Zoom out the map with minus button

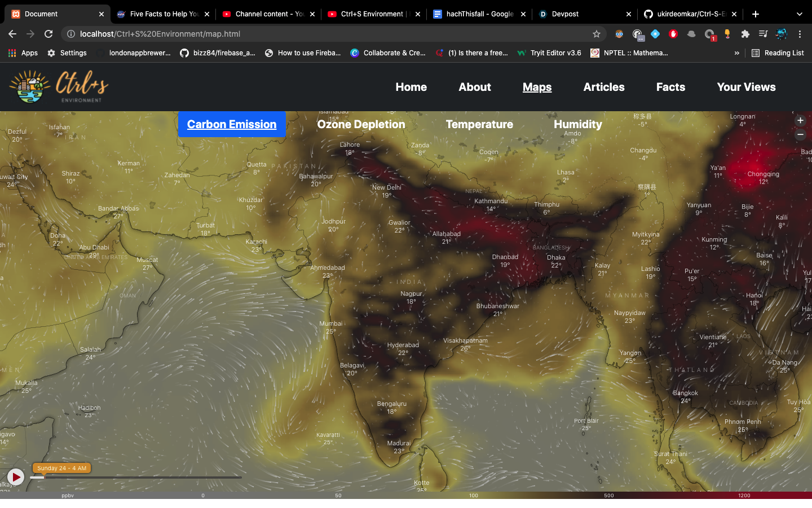[x=800, y=134]
